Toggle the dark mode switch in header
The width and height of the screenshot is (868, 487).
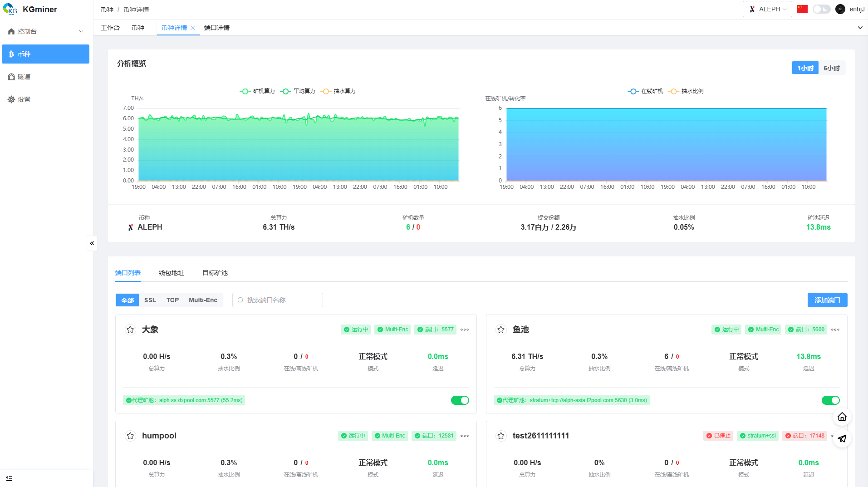coord(821,9)
